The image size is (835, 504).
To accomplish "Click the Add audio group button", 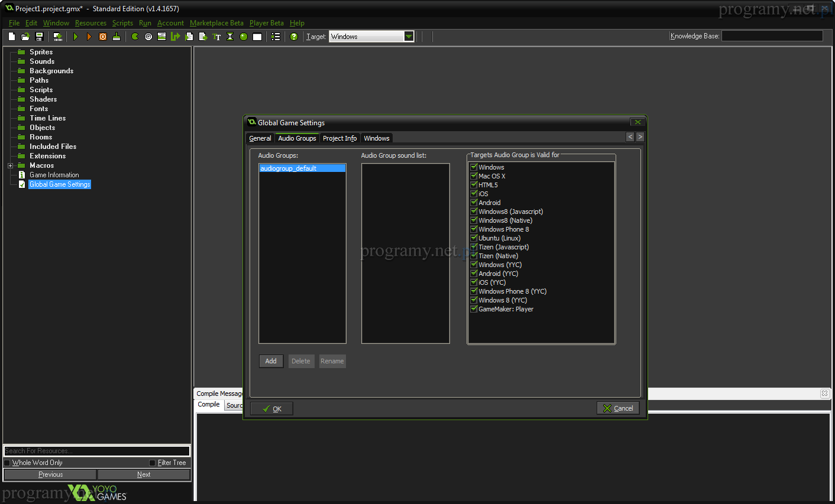I will (x=271, y=361).
